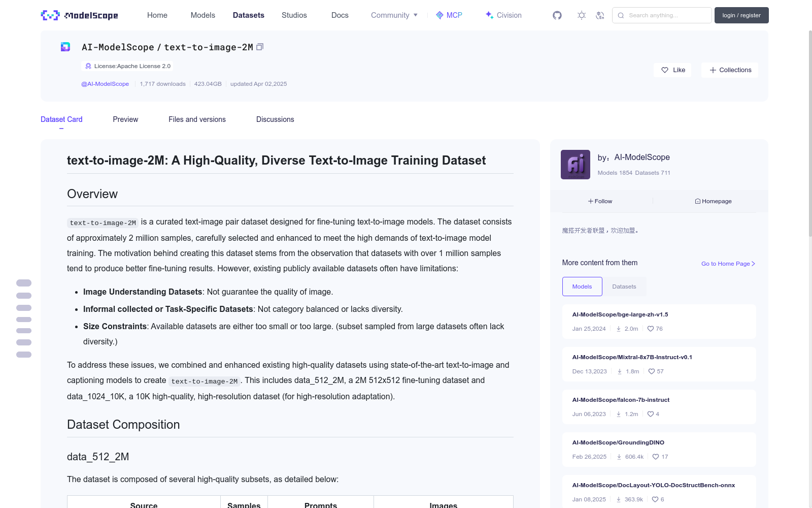This screenshot has width=812, height=508.
Task: Open the @AI-ModelScope owner link
Action: (x=105, y=84)
